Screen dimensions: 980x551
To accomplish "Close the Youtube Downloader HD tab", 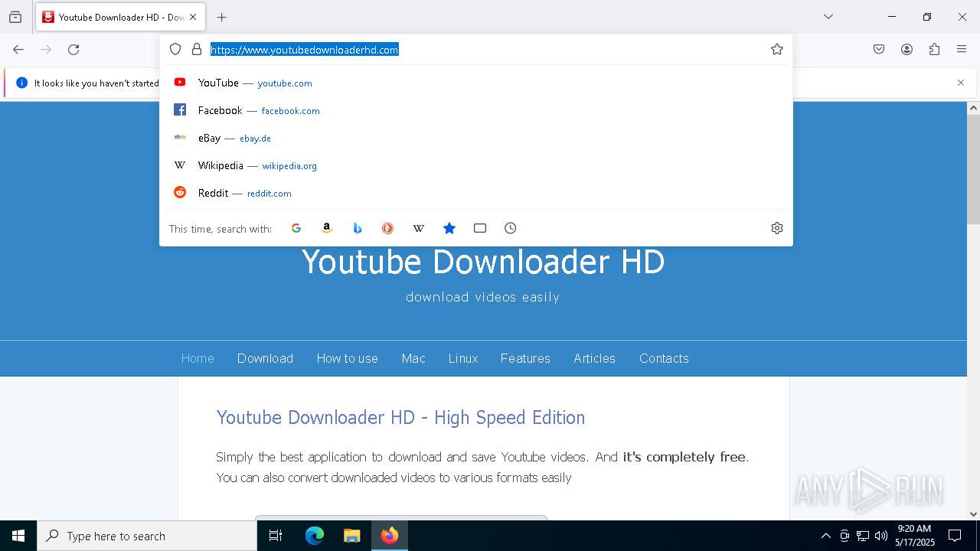I will click(x=193, y=17).
